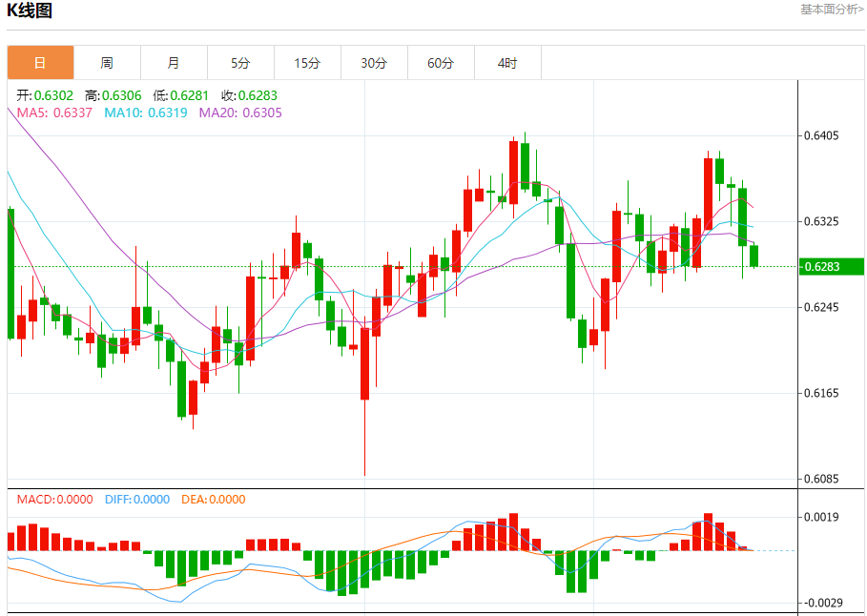Click the MACD:0.0000 indicator label
The image size is (867, 616).
pos(54,500)
